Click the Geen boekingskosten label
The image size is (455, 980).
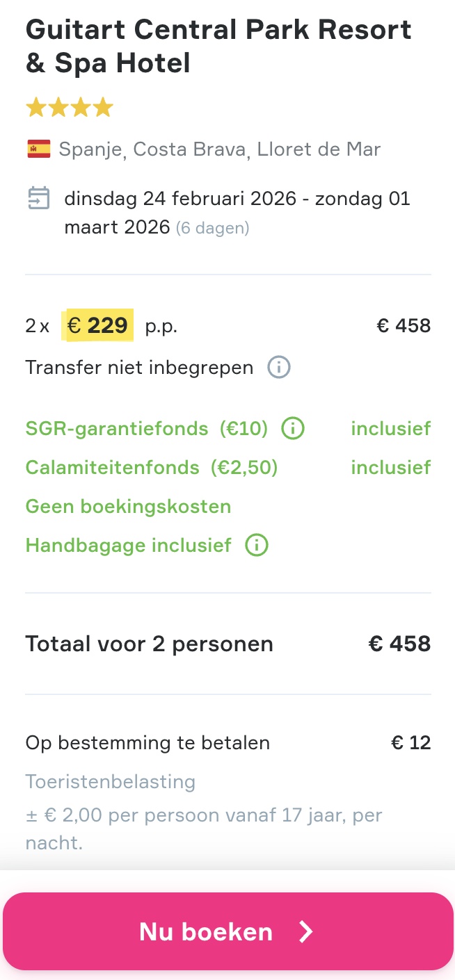click(x=128, y=506)
